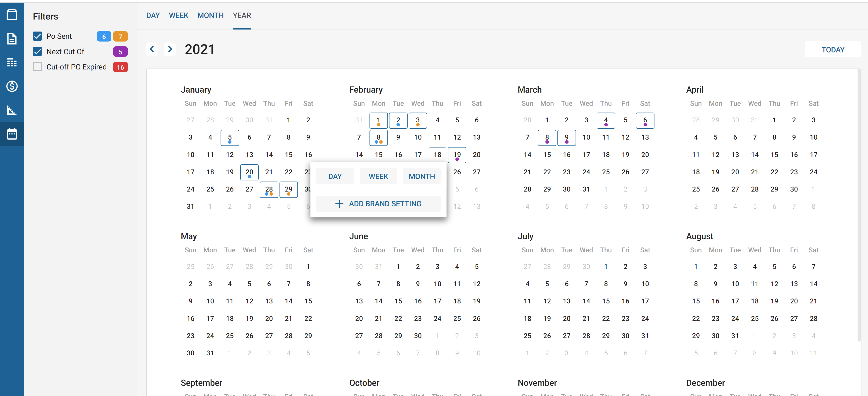
Task: Go to next year with right chevron
Action: click(x=170, y=49)
